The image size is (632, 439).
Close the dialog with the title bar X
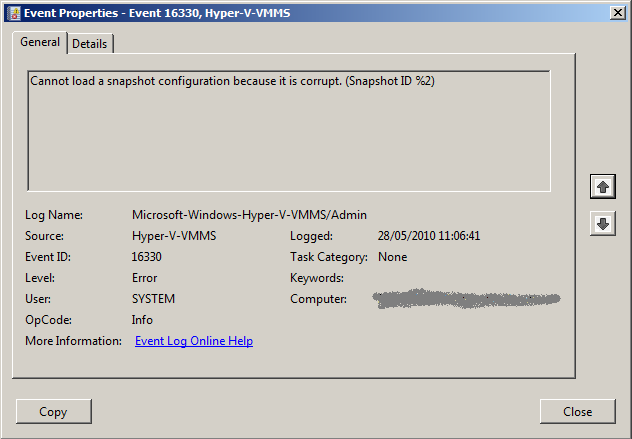point(616,13)
